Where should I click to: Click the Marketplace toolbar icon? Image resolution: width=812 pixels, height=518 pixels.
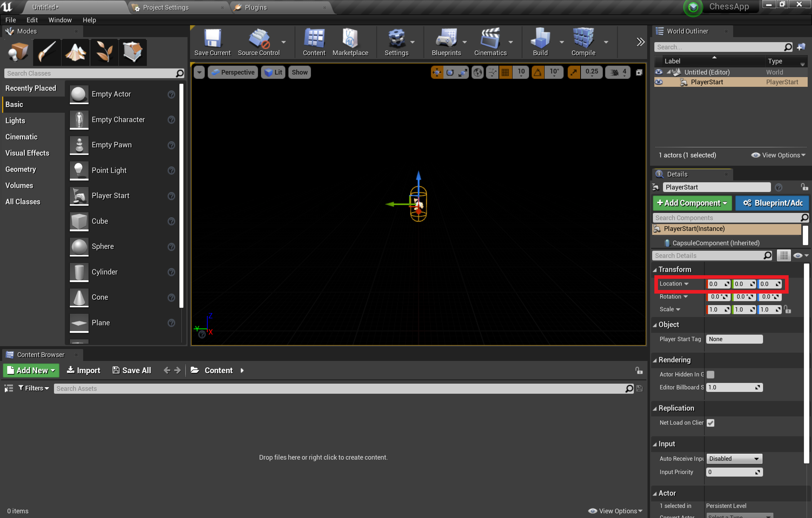[349, 41]
